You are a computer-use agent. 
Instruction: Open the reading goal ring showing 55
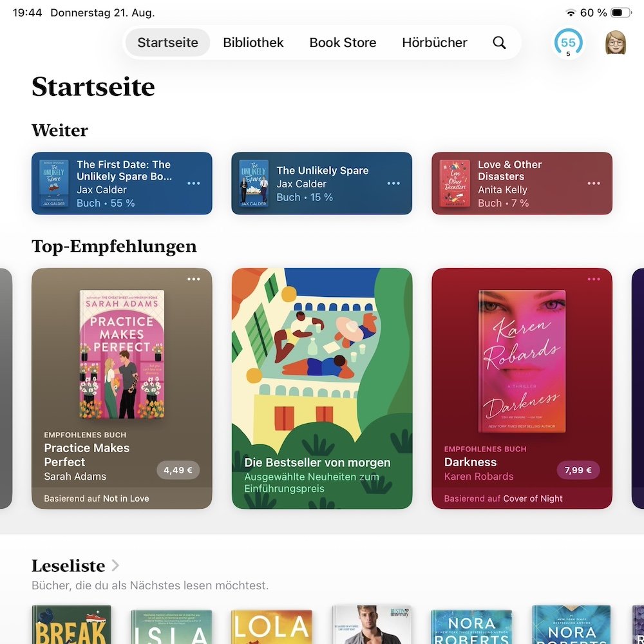[568, 43]
